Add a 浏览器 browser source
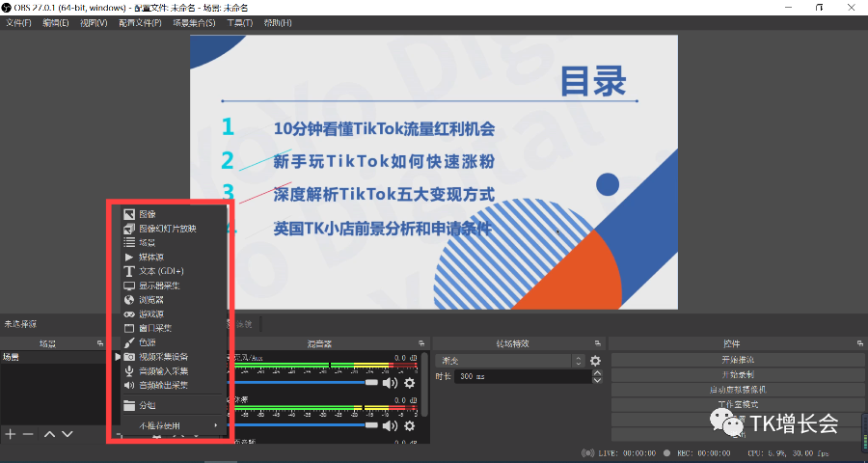Viewport: 868px width, 463px height. point(173,300)
